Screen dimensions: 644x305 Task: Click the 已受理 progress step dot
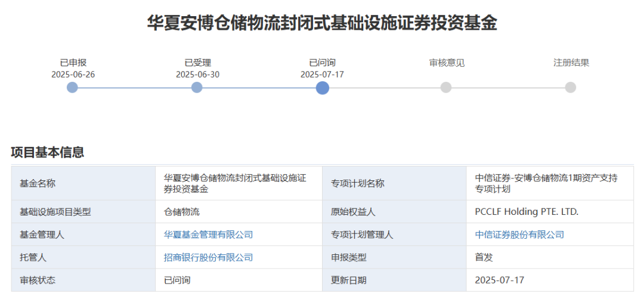click(x=197, y=88)
